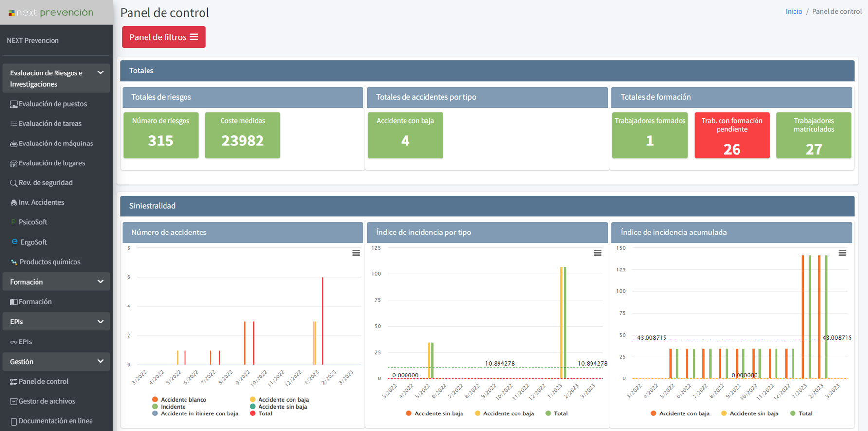
Task: Click the Siniestralidad section header
Action: coord(487,206)
